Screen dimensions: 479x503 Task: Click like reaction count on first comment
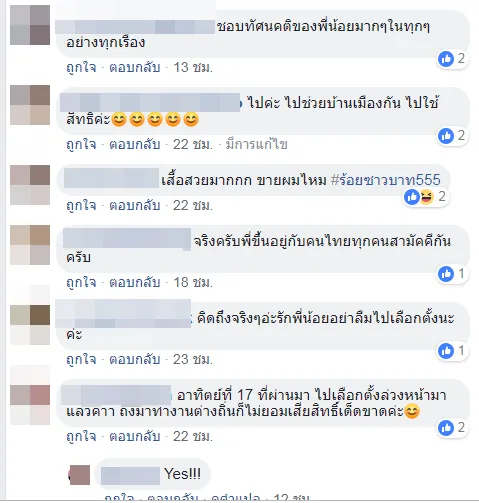pyautogui.click(x=452, y=59)
